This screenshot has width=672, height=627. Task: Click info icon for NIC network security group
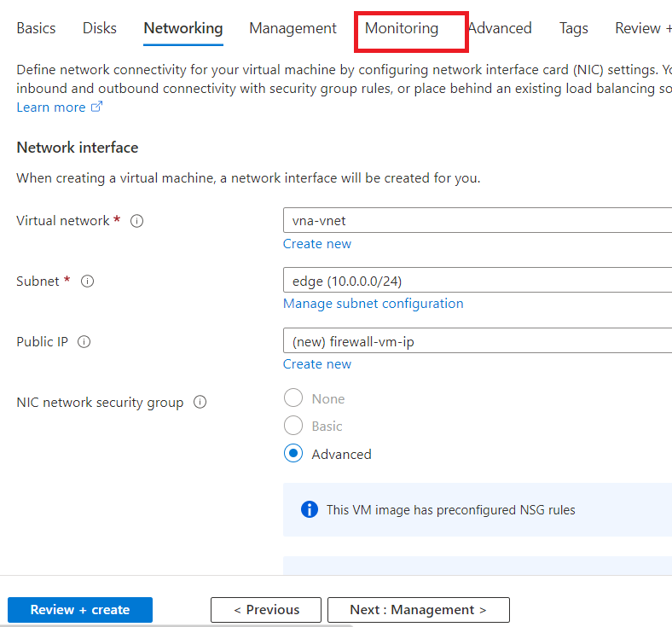click(x=200, y=403)
